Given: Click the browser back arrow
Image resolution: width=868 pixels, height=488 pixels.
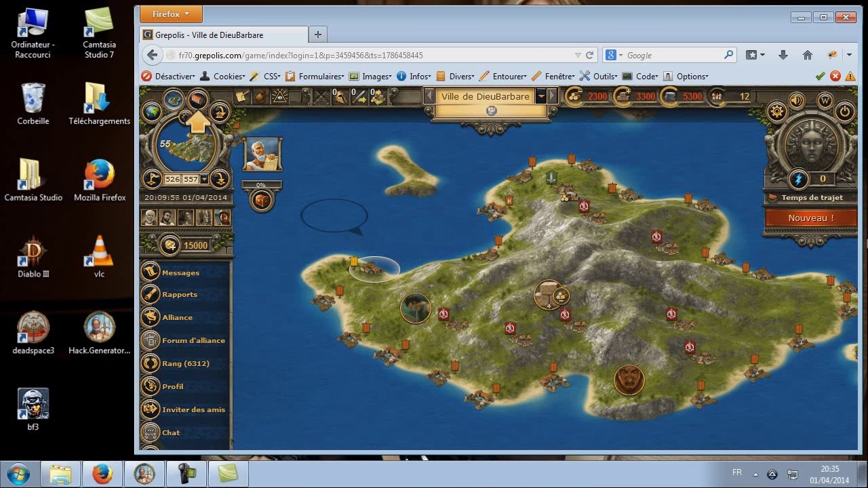Looking at the screenshot, I should click(x=153, y=55).
